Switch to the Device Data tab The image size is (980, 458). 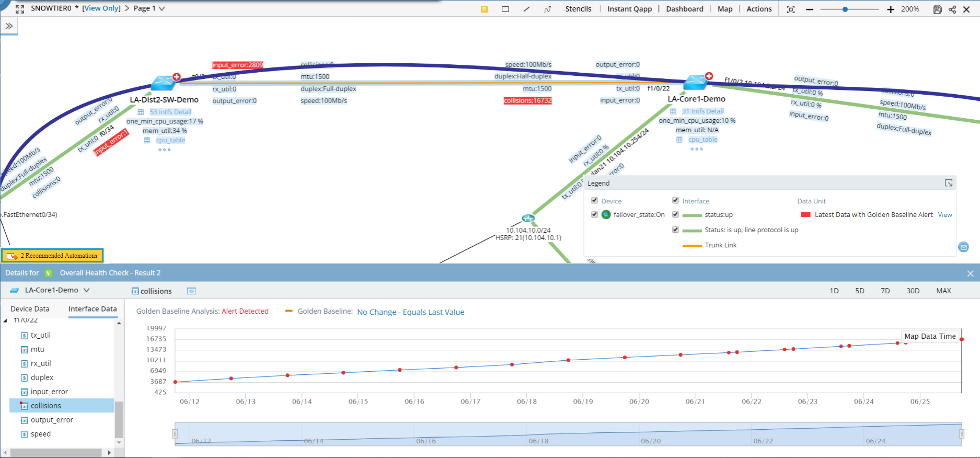click(30, 309)
